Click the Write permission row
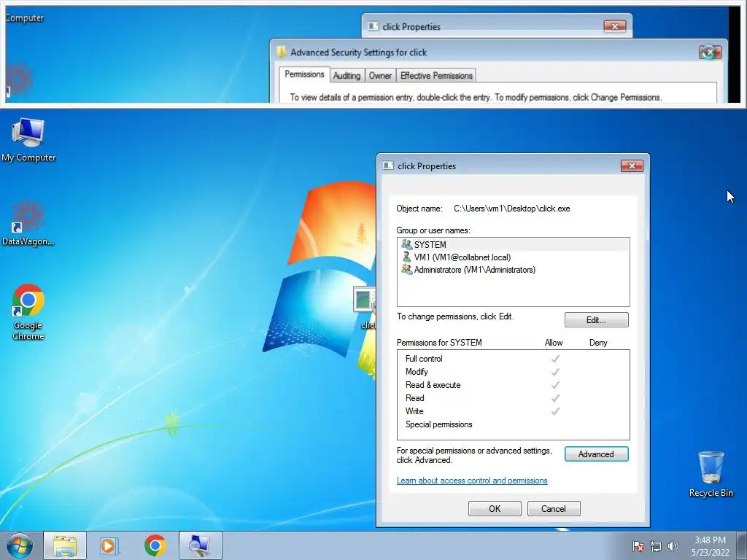Viewport: 747px width, 560px height. (x=513, y=411)
